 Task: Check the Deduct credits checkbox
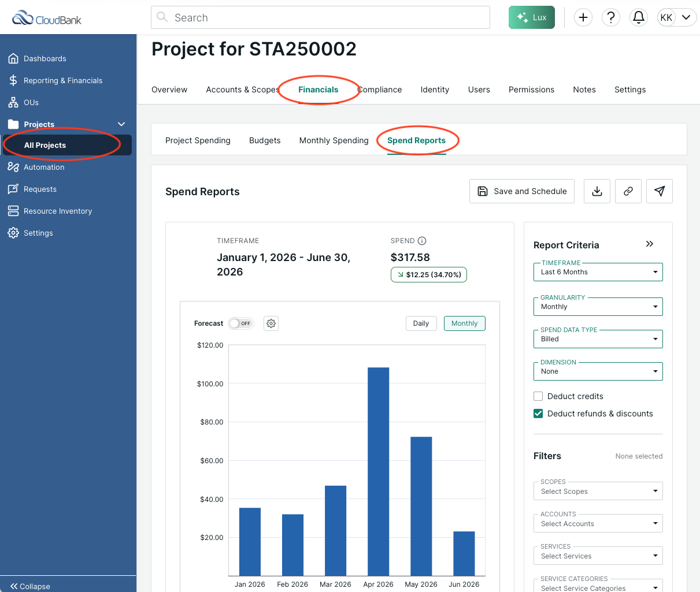click(538, 396)
